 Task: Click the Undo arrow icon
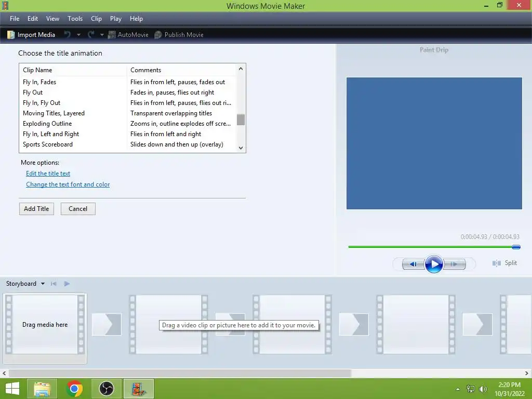coord(68,34)
